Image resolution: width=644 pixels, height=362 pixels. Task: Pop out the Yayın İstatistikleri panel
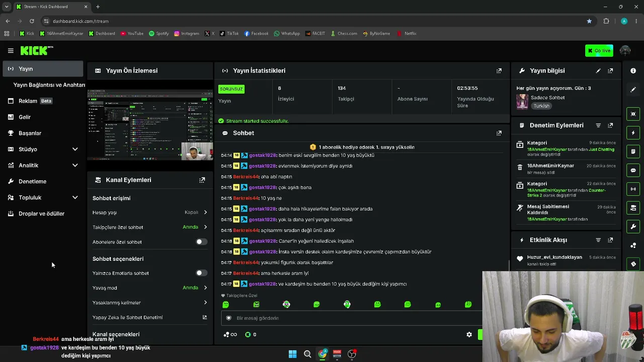[x=499, y=71]
